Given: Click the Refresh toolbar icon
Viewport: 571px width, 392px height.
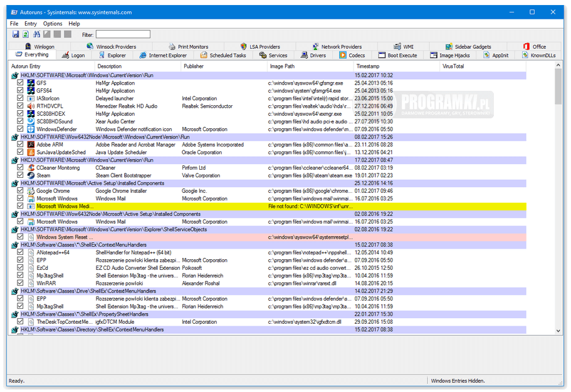Looking at the screenshot, I should (26, 34).
